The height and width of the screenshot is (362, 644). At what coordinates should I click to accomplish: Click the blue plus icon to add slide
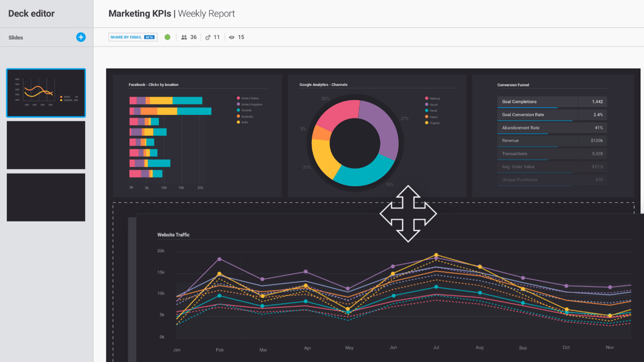tap(81, 37)
